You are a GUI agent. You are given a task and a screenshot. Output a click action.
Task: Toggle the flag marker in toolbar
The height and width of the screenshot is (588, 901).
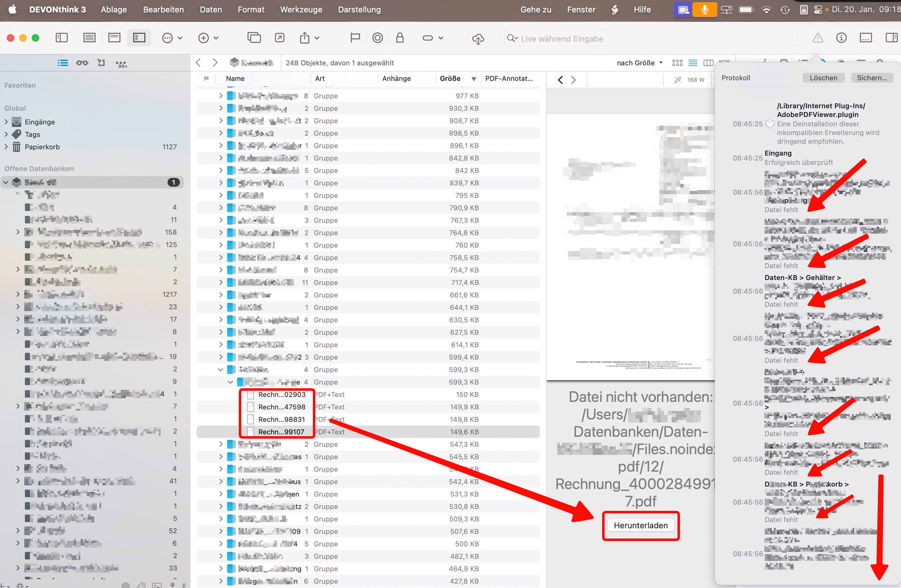click(x=355, y=38)
